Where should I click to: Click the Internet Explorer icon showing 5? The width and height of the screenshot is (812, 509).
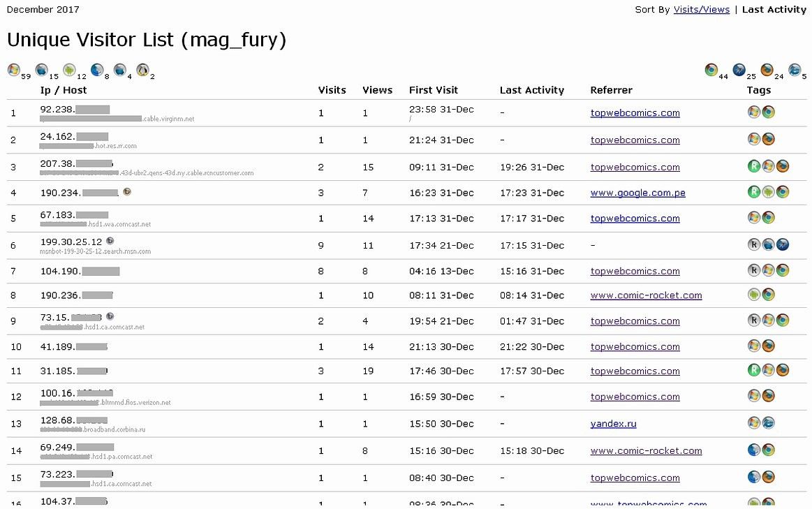pyautogui.click(x=795, y=69)
